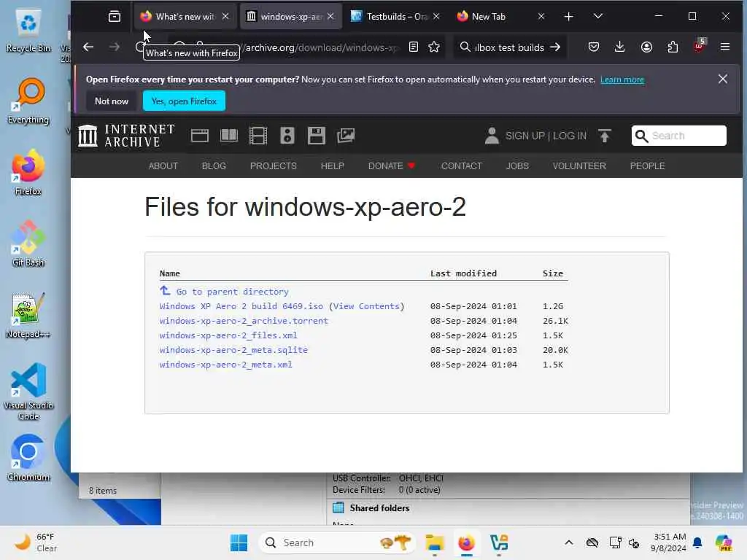
Task: Click Go to parent directory link
Action: point(233,292)
